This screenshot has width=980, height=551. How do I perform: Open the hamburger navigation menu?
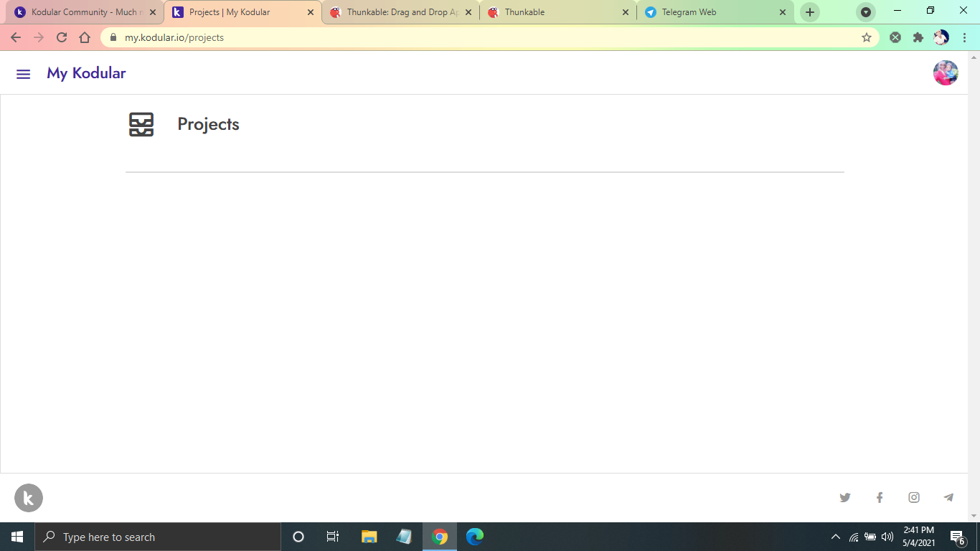point(23,74)
